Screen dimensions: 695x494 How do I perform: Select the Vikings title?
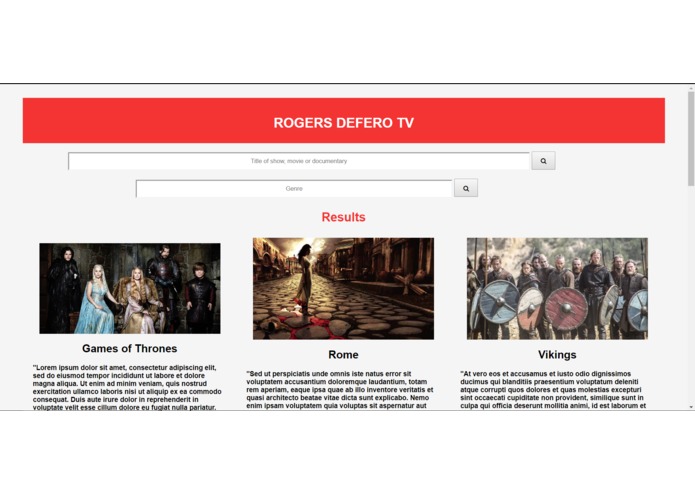[557, 355]
